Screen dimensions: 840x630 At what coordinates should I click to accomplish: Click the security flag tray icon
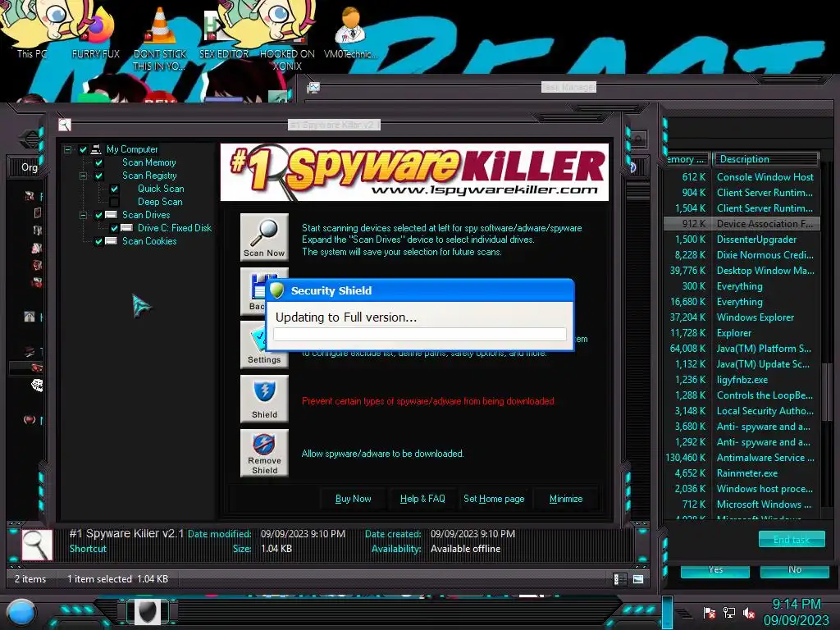[x=710, y=613]
